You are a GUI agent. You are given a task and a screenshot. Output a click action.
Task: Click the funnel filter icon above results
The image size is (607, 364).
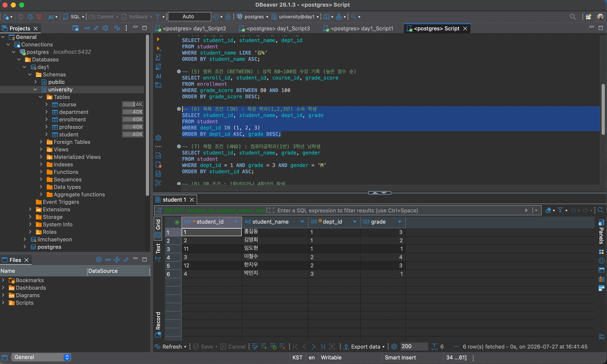560,210
